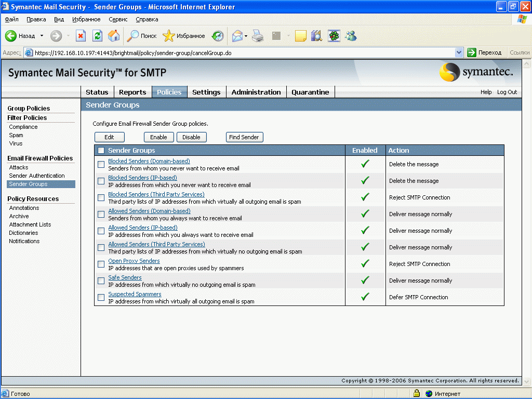The height and width of the screenshot is (399, 532).
Task: Open Blocked Senders (Domain-based) link
Action: 149,161
